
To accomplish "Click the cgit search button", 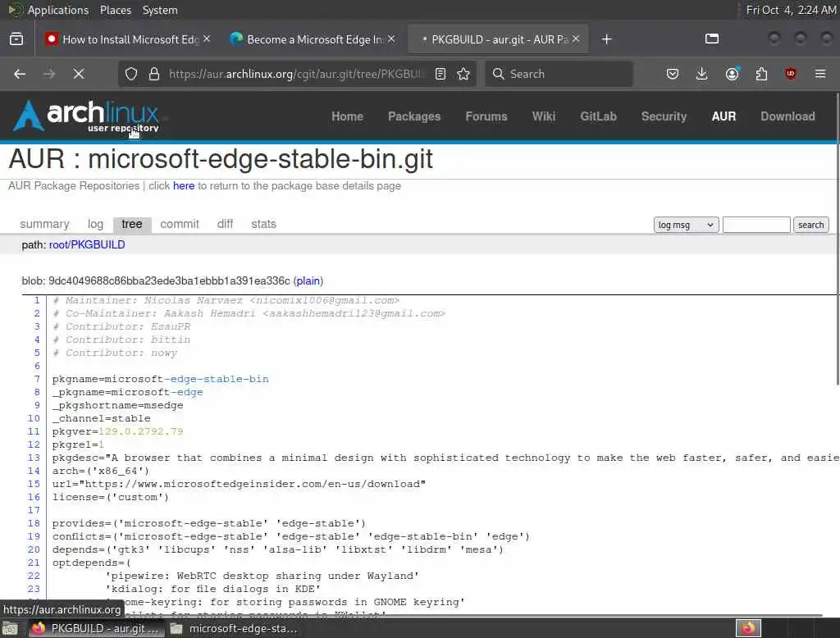I will click(x=810, y=225).
